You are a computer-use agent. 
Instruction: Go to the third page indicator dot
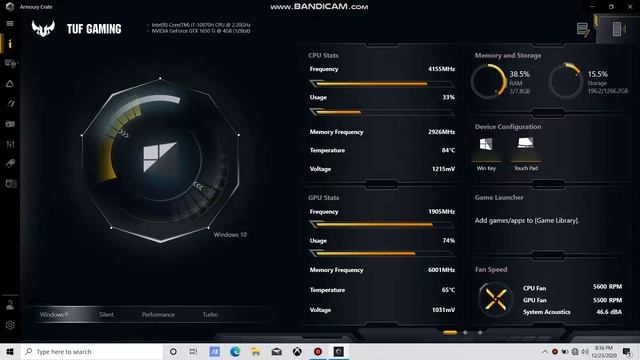click(x=480, y=333)
